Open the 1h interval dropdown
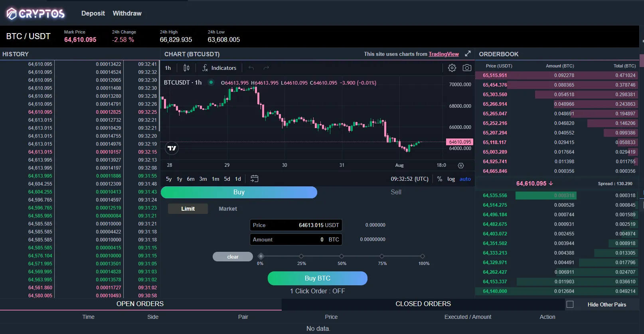Screen dimensions: 644x334 pos(168,68)
